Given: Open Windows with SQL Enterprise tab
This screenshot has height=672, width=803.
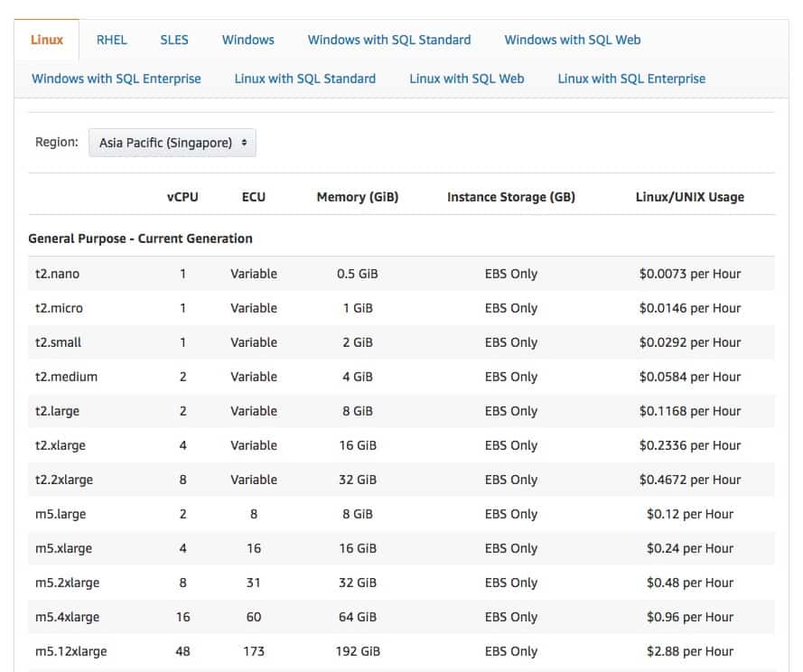Looking at the screenshot, I should tap(117, 79).
